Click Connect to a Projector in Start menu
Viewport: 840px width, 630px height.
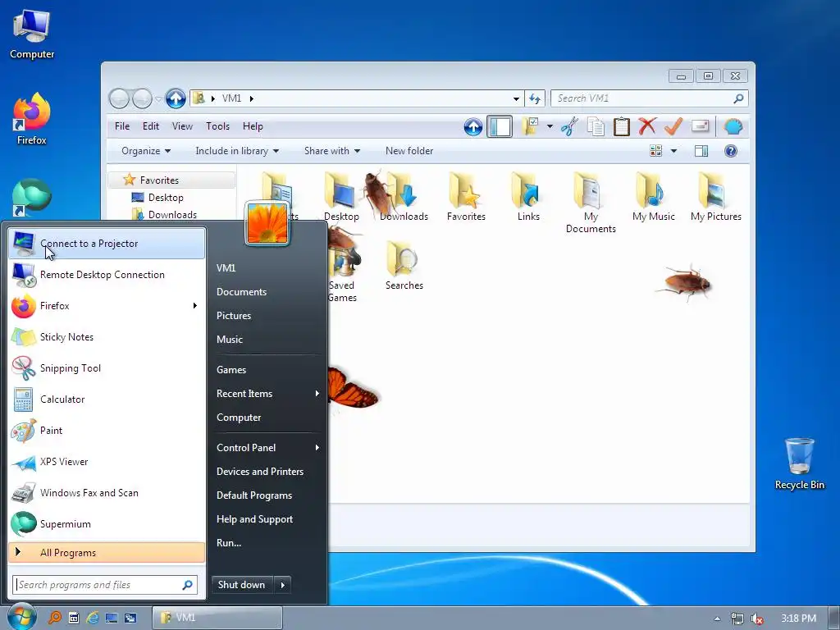tap(107, 243)
